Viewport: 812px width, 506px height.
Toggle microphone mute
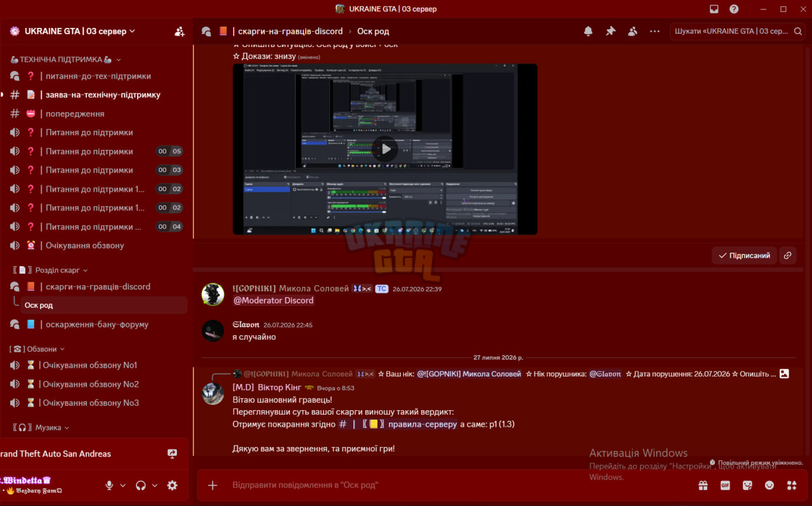click(x=109, y=485)
